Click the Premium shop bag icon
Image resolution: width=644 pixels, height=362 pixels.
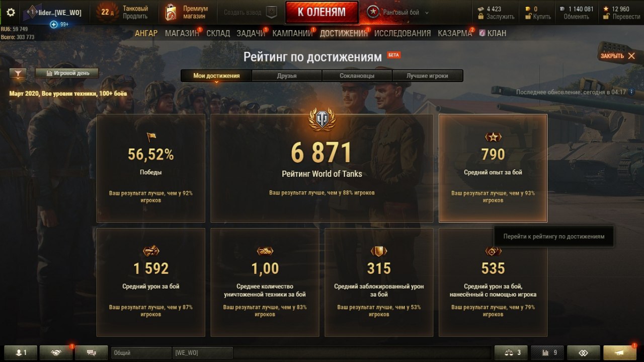[171, 13]
